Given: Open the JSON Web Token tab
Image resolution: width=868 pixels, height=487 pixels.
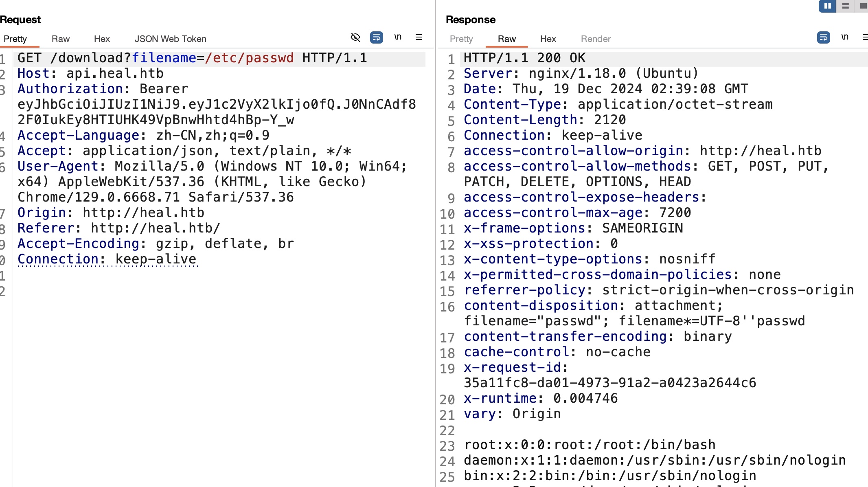Looking at the screenshot, I should point(170,39).
